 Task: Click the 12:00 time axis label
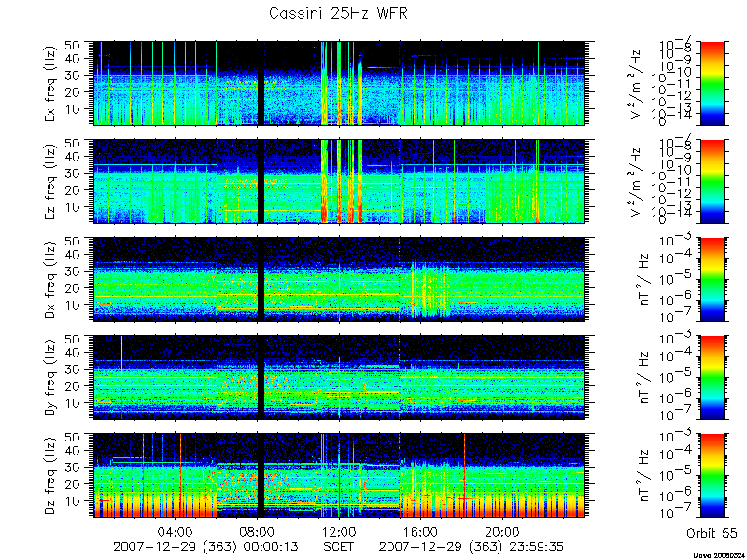[339, 531]
